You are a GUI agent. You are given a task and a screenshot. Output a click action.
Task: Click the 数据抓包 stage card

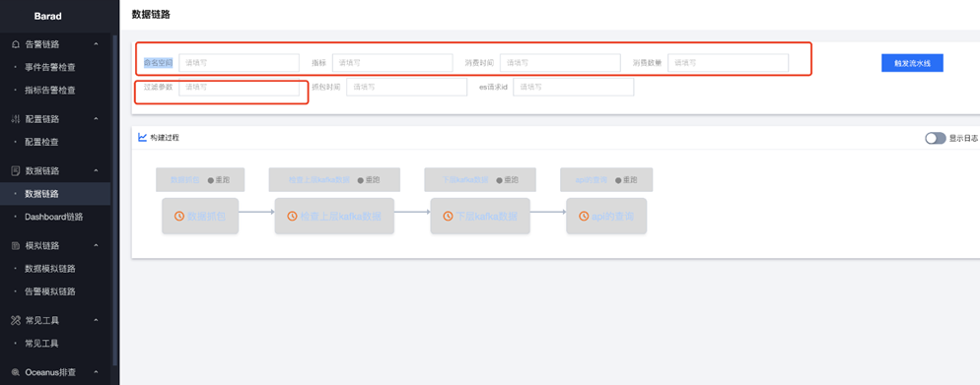pyautogui.click(x=200, y=216)
